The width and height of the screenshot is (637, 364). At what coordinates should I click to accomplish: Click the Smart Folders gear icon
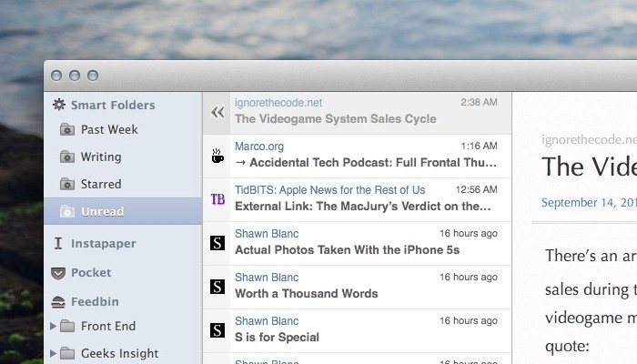(x=58, y=105)
